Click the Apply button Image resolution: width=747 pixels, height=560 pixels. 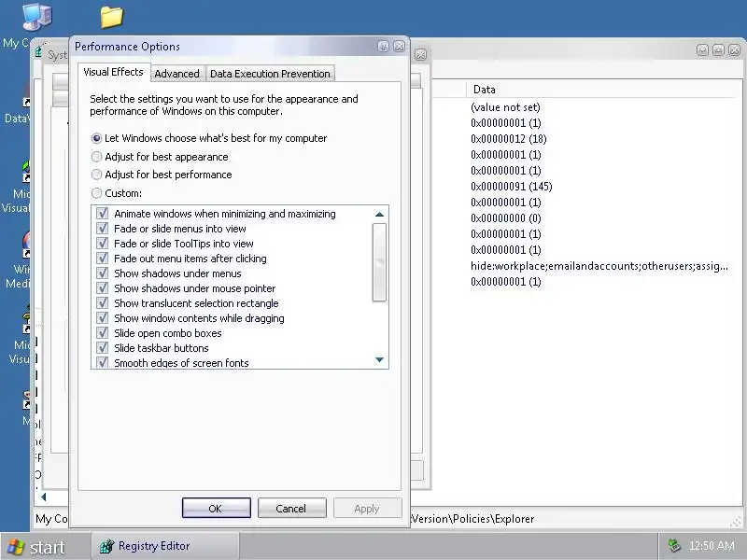coord(367,508)
